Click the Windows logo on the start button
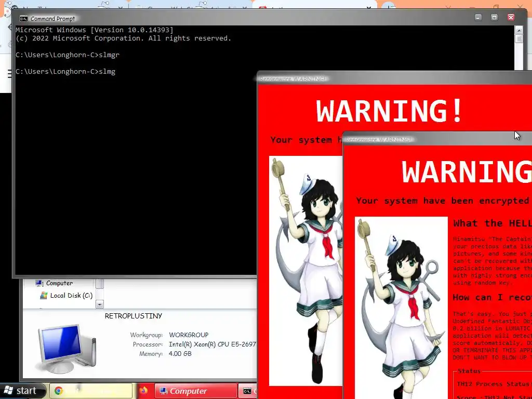 coord(8,391)
